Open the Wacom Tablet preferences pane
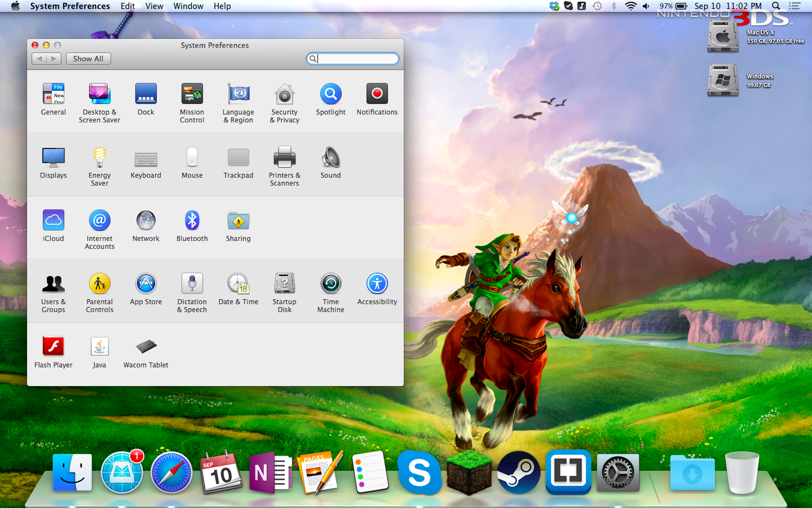Viewport: 812px width, 508px height. click(146, 352)
